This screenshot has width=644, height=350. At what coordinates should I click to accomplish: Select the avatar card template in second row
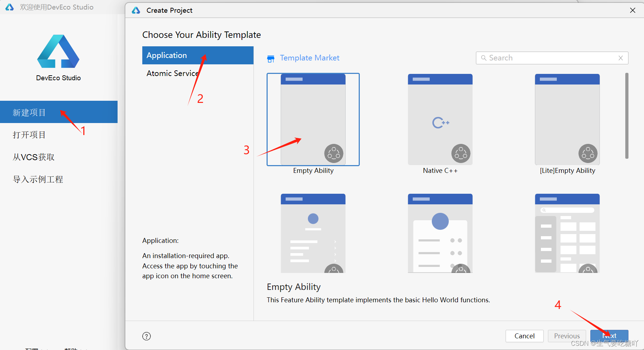440,233
